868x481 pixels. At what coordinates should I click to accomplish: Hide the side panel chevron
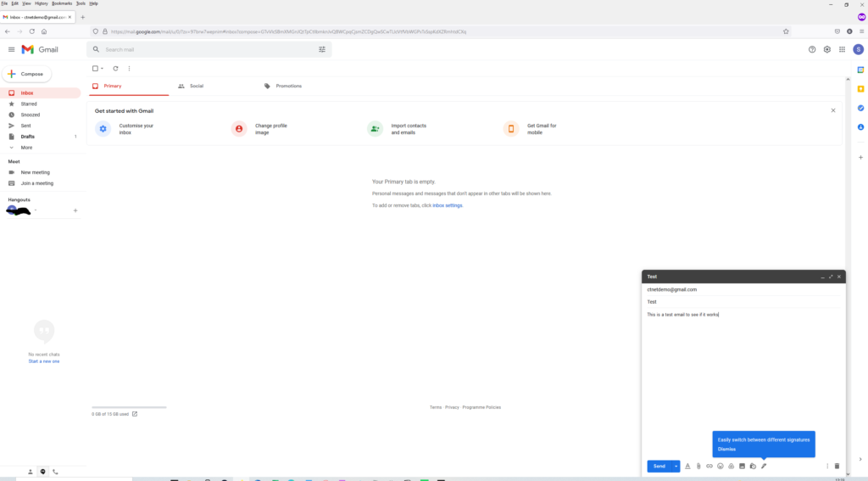860,459
